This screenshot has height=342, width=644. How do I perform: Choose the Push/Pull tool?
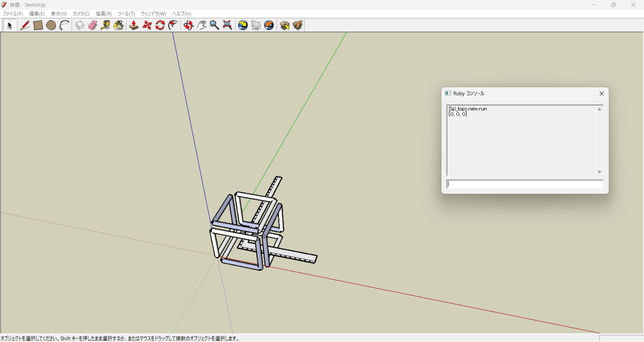coord(134,25)
